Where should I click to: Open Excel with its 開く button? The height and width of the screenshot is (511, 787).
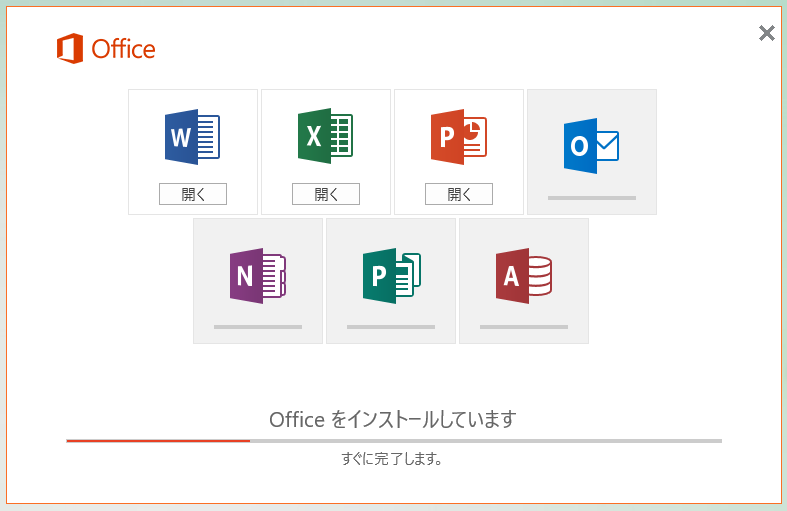click(x=326, y=194)
